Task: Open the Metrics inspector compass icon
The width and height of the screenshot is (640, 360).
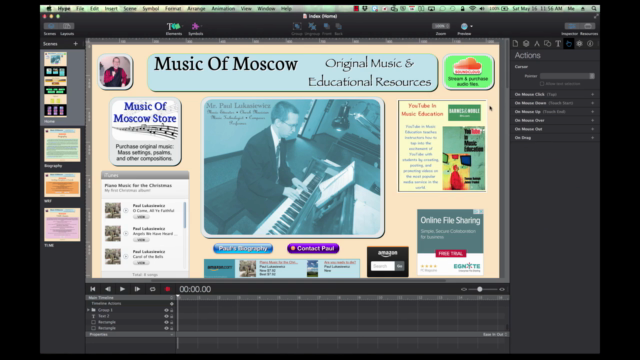Action: (537, 44)
